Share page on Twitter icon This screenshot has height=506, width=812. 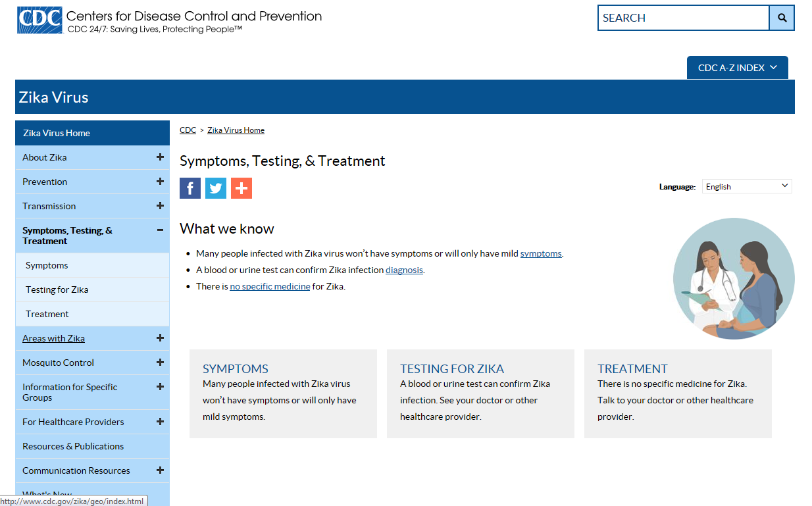[216, 188]
